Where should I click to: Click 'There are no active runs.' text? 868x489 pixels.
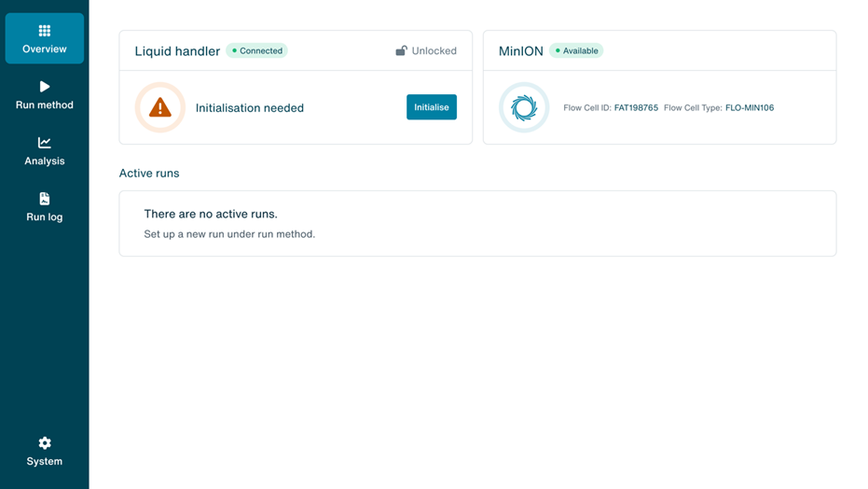211,214
